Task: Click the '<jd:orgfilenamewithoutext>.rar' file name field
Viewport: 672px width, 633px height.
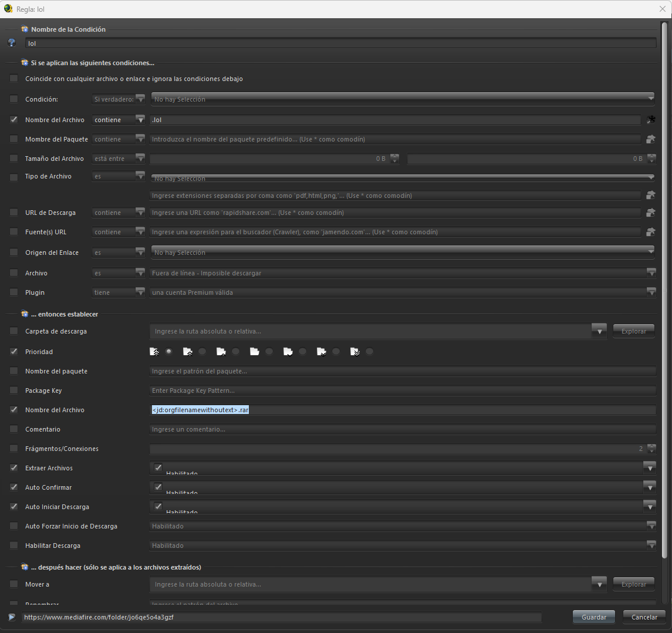Action: pos(403,410)
